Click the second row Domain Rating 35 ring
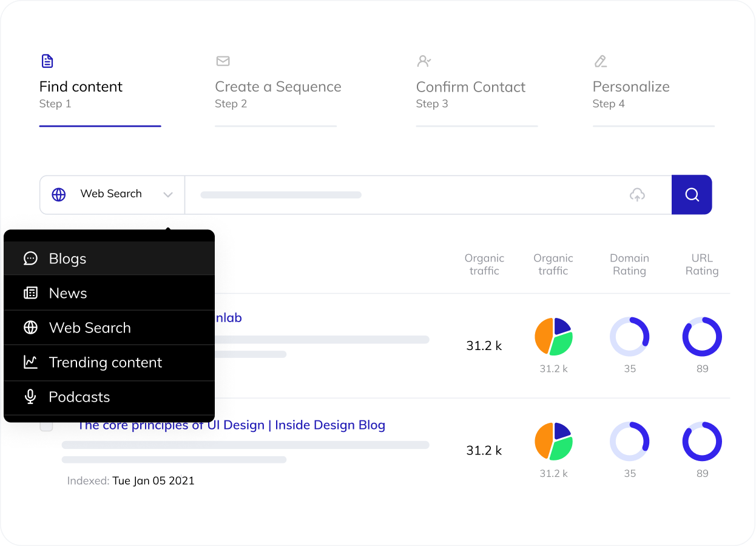The height and width of the screenshot is (546, 756). point(630,441)
